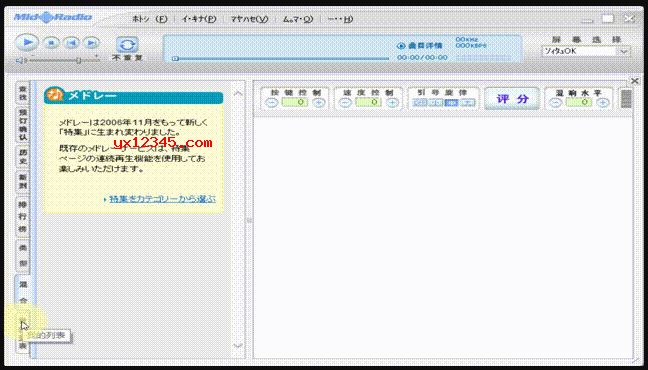Click the Mid Radio logo
Screen dimensions: 648x370
coord(53,18)
